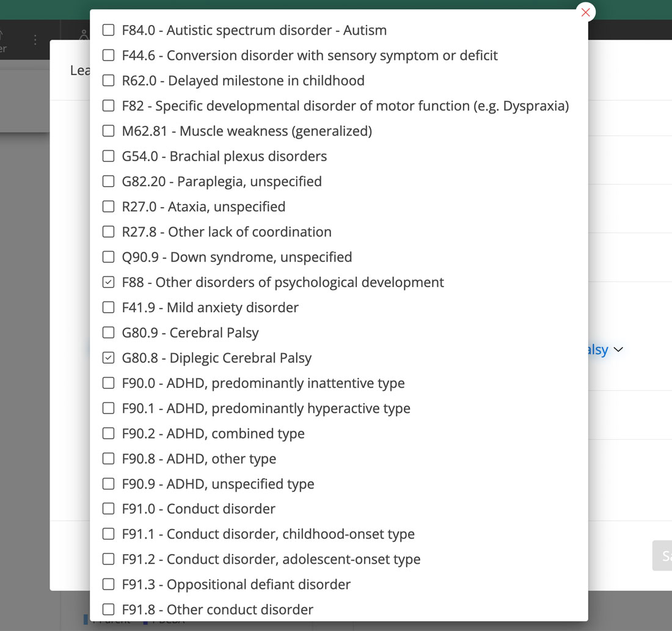Select G82.20 Paraplegia, unspecified checkbox
Viewport: 672px width, 631px height.
108,181
